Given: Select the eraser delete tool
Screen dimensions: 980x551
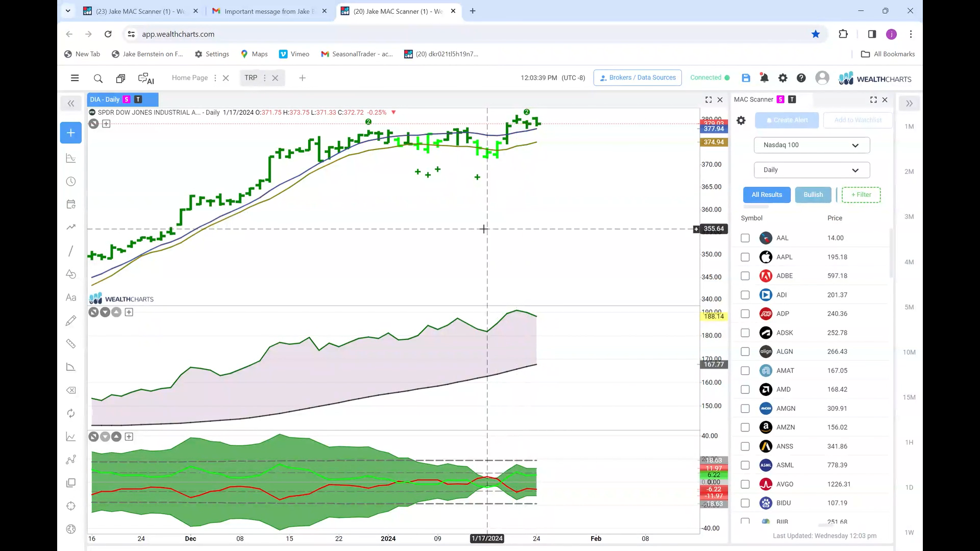Looking at the screenshot, I should pyautogui.click(x=71, y=390).
